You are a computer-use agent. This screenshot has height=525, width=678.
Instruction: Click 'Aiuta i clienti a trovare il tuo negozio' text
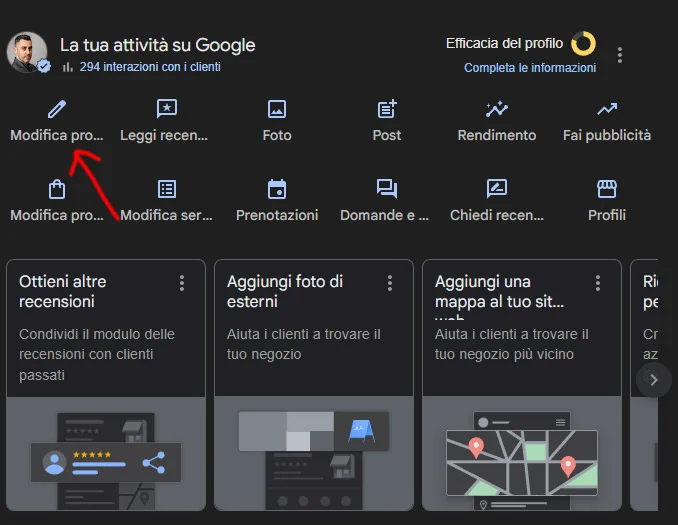pyautogui.click(x=304, y=344)
